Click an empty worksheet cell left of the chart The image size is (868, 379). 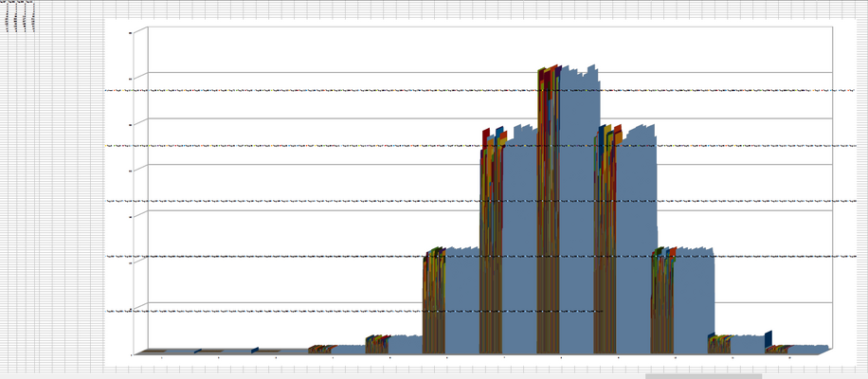point(55,193)
